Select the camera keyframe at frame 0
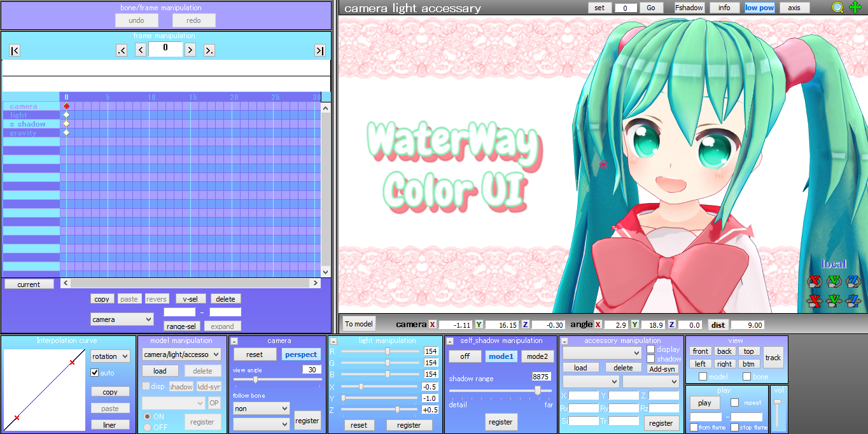 pyautogui.click(x=66, y=106)
